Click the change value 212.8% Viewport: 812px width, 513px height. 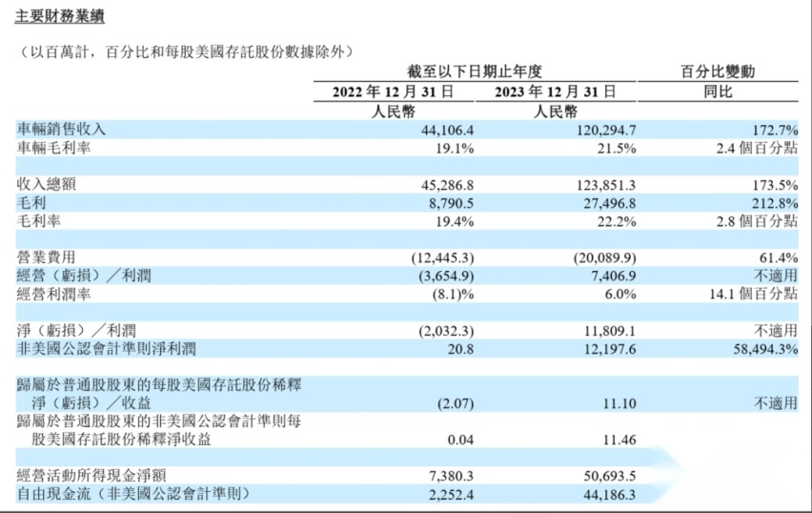775,204
